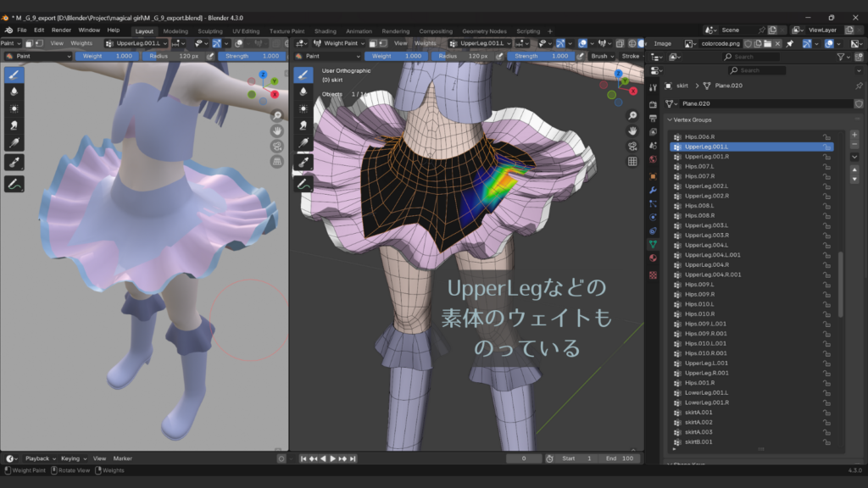
Task: Open the Edit menu
Action: pos(39,30)
